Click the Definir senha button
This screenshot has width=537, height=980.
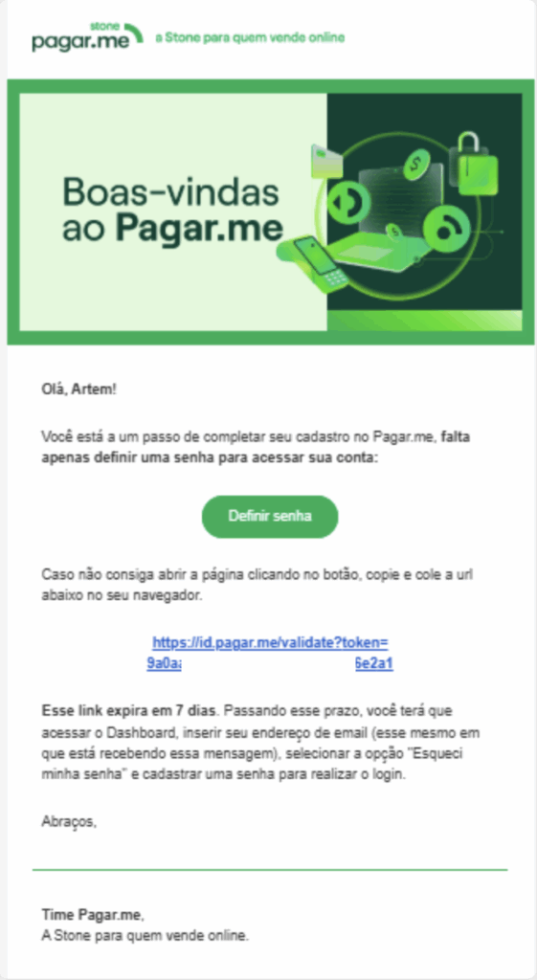coord(269,516)
